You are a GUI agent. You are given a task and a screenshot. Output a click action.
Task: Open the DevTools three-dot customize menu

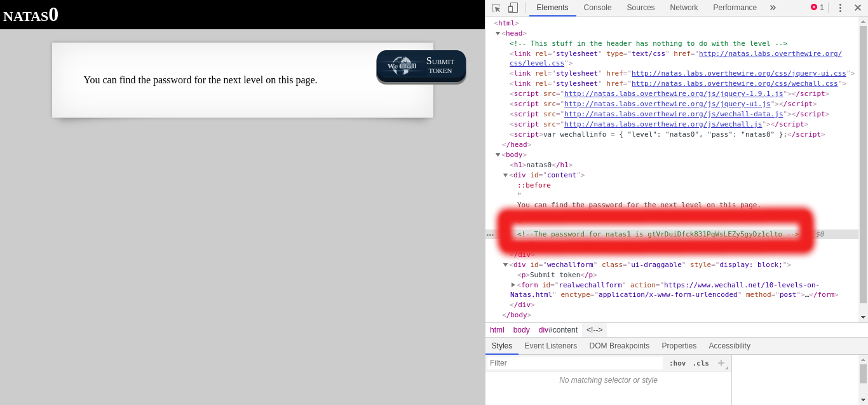pos(840,8)
